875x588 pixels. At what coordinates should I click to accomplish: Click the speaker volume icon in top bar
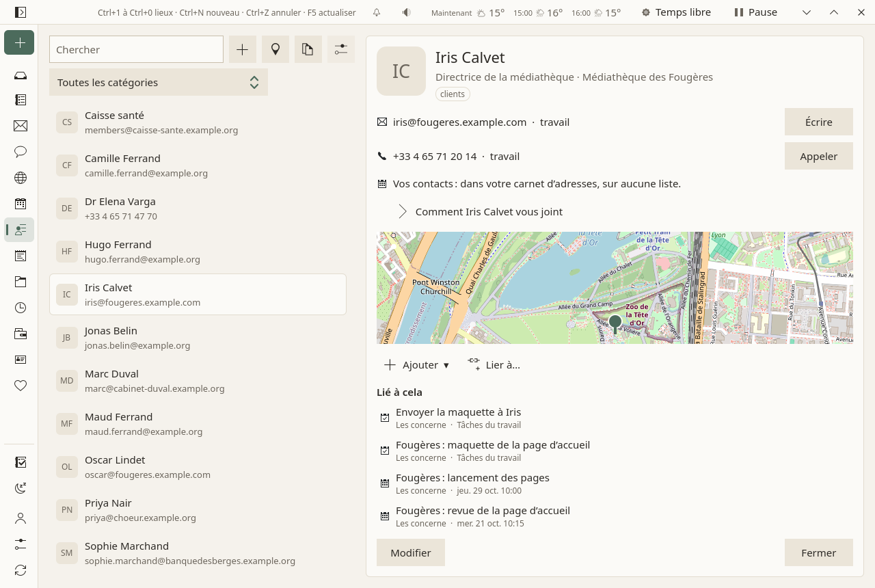[x=407, y=12]
